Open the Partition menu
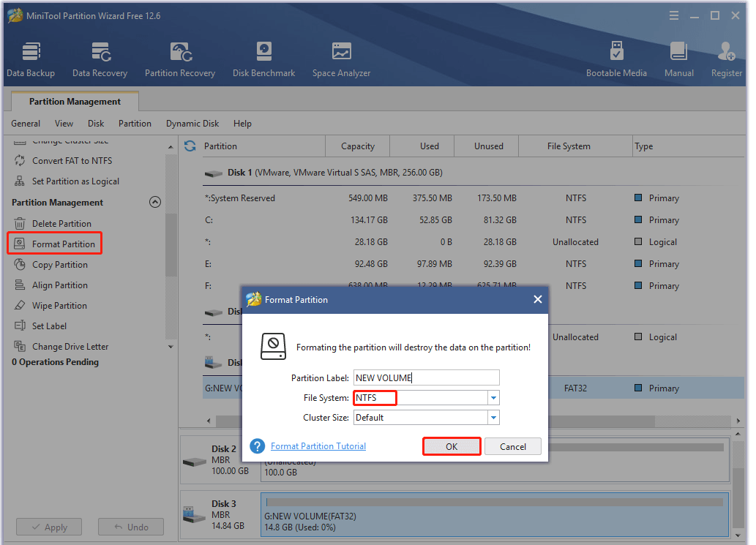This screenshot has width=756, height=545. (135, 124)
